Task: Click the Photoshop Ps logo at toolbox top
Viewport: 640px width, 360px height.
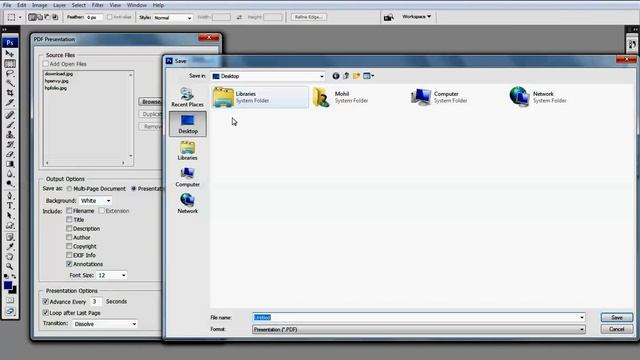Action: point(10,42)
